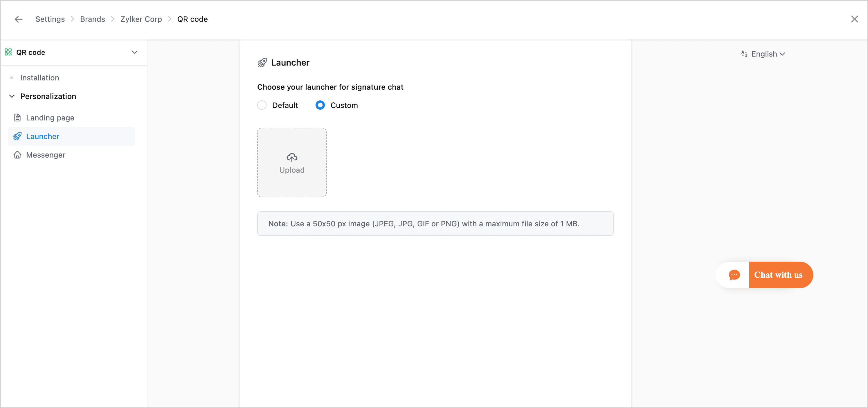Image resolution: width=868 pixels, height=408 pixels.
Task: Navigate to Zylker Corp breadcrumb link
Action: coord(141,19)
